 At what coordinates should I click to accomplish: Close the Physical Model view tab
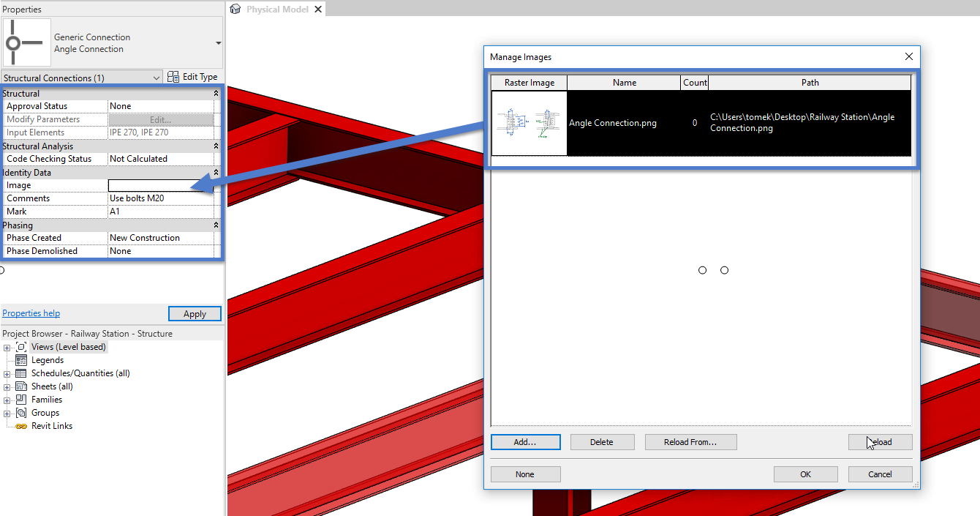coord(317,10)
